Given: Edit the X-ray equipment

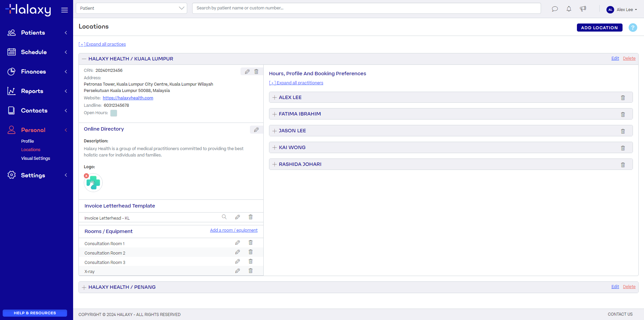Looking at the screenshot, I should click(x=237, y=271).
